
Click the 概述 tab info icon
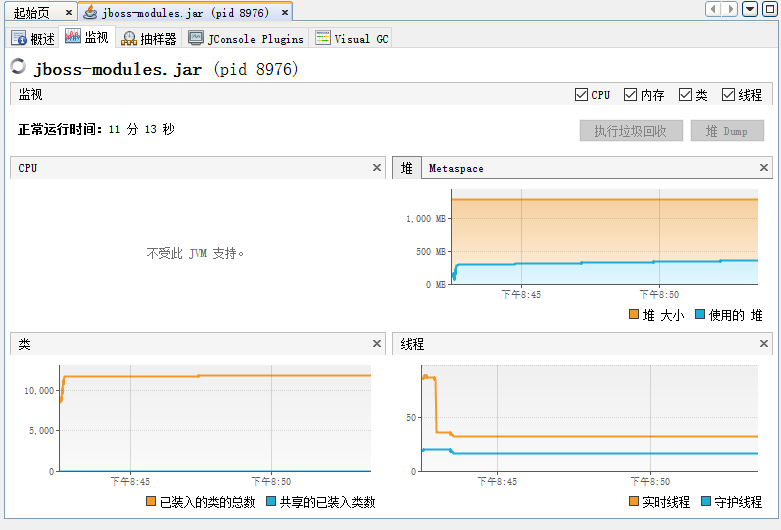click(19, 38)
